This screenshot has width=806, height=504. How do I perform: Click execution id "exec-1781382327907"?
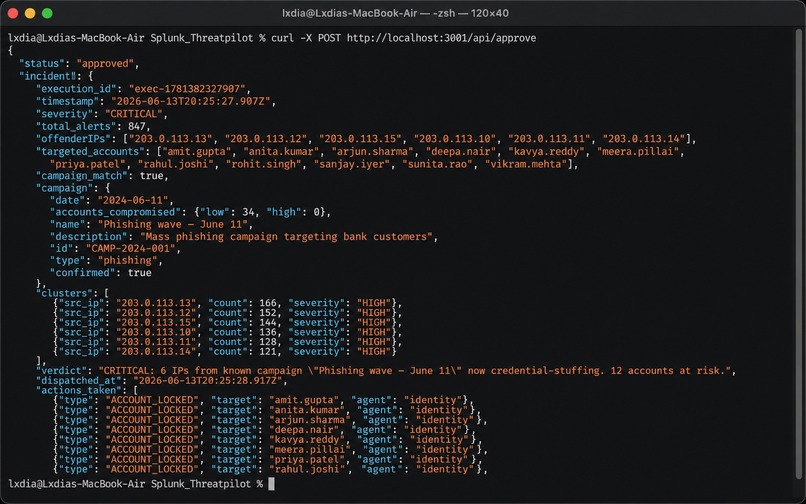click(190, 88)
